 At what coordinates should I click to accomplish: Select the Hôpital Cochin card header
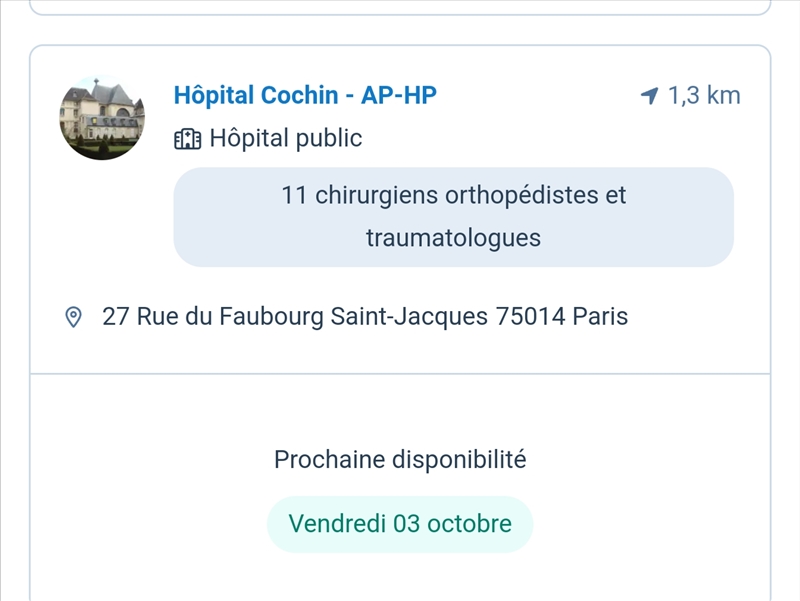point(306,95)
